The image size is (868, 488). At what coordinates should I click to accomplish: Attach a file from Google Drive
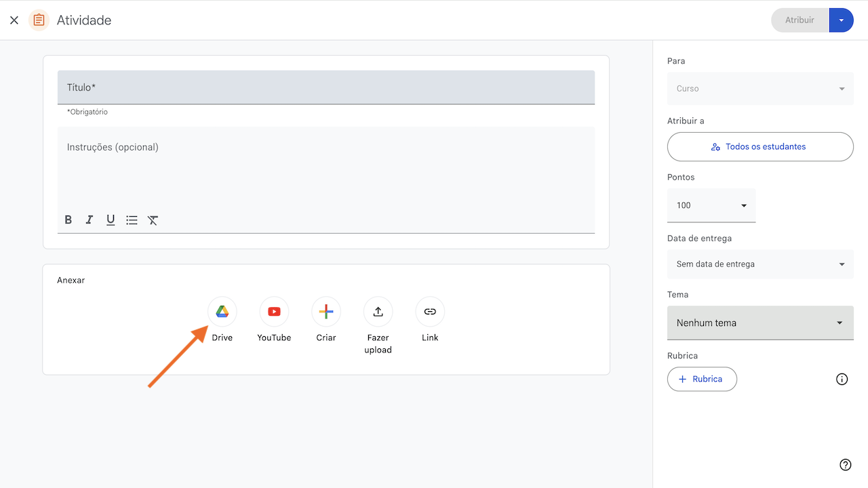coord(222,312)
